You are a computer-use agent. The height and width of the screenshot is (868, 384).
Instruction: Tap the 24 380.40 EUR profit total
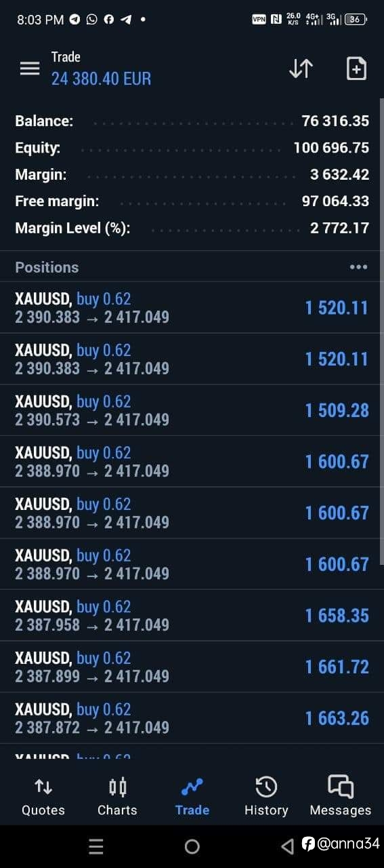point(102,79)
